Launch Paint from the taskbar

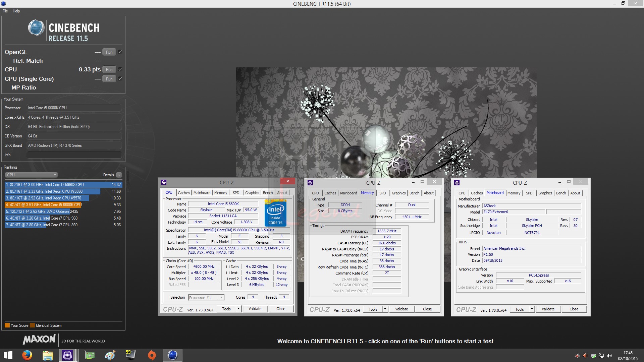110,355
